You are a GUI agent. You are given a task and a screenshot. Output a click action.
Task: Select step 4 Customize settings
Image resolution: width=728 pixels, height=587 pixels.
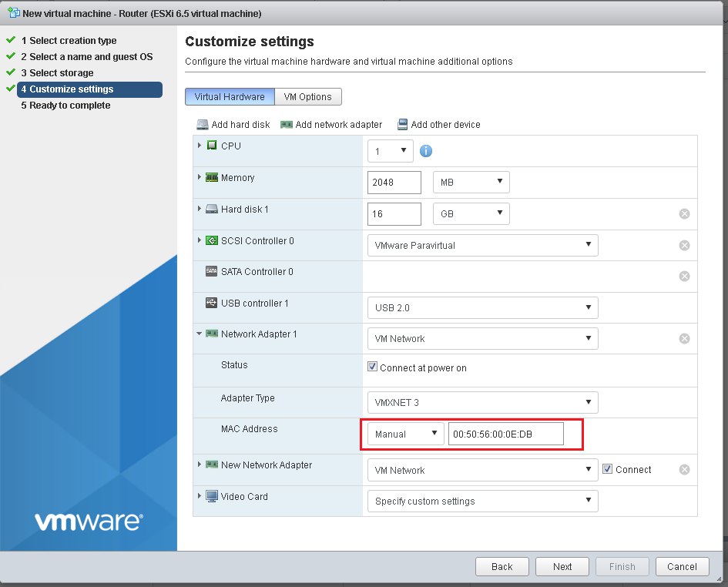[89, 89]
